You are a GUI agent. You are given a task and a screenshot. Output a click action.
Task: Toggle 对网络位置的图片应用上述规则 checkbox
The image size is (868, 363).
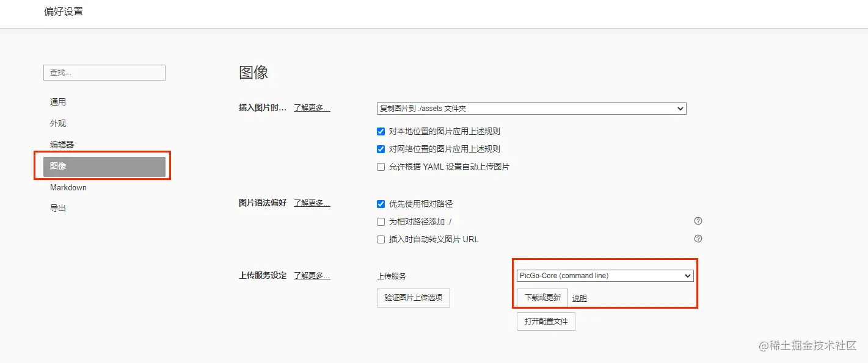point(381,149)
